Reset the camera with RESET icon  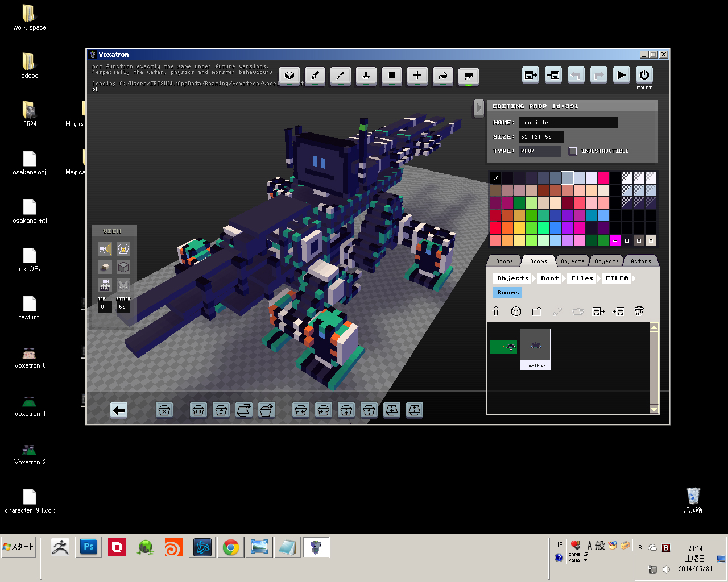pyautogui.click(x=105, y=285)
